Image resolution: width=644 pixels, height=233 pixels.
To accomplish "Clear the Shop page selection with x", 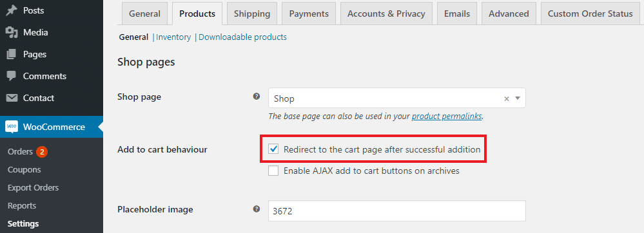I will [x=507, y=98].
